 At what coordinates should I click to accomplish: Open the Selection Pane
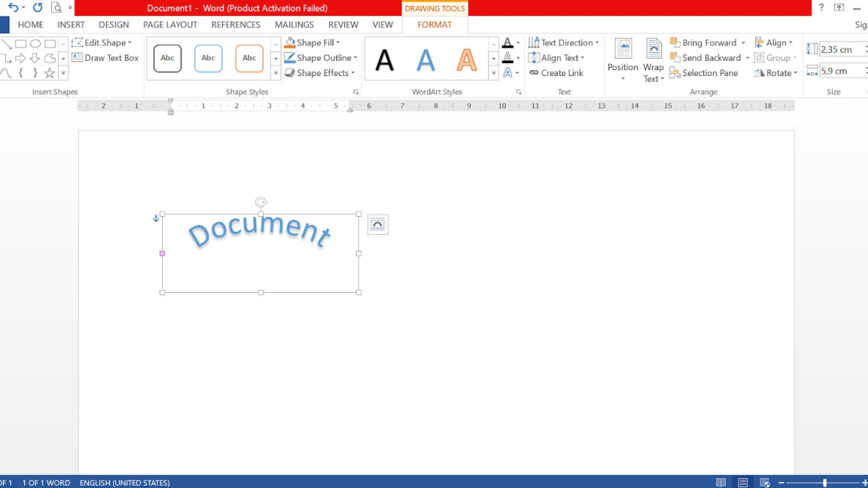[x=704, y=73]
